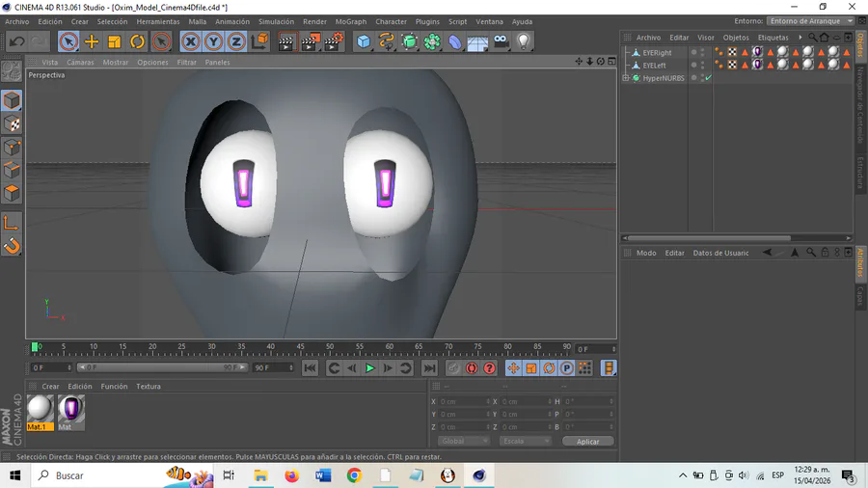Toggle the Y axis lock

213,41
